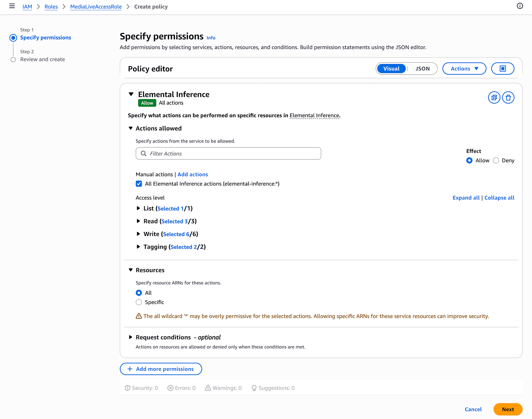Uncheck All Elemental Inference actions checkbox
The image size is (532, 419).
pos(139,184)
